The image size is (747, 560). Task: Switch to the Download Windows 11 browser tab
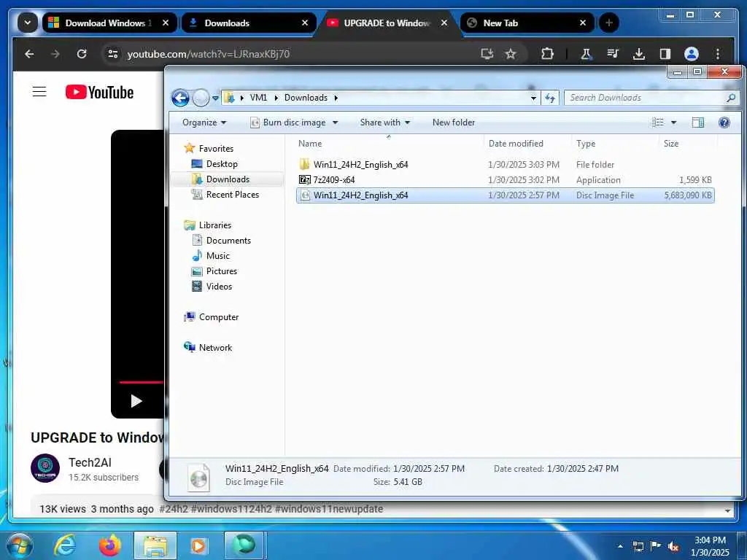point(109,23)
